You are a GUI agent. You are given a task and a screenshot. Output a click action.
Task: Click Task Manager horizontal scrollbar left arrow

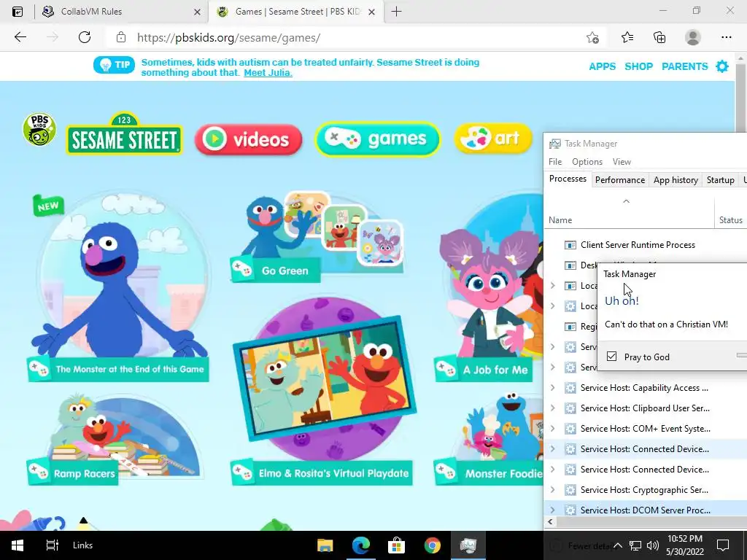coord(550,522)
